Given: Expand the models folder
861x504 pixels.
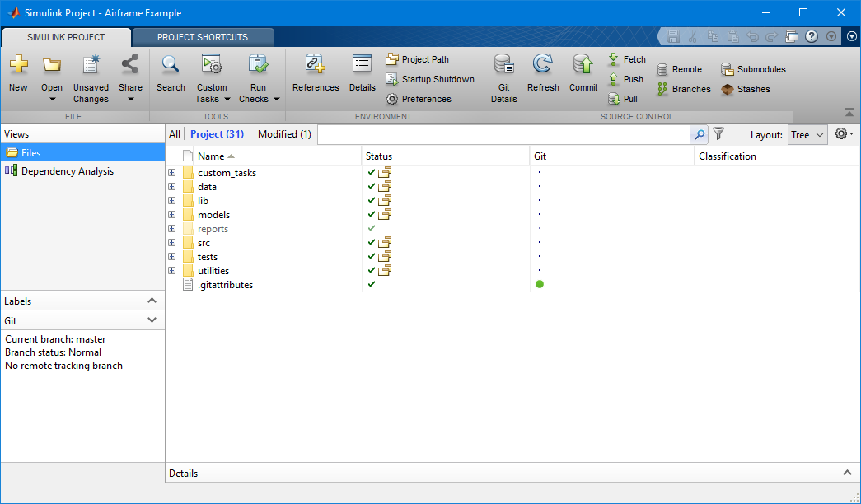Looking at the screenshot, I should (172, 215).
